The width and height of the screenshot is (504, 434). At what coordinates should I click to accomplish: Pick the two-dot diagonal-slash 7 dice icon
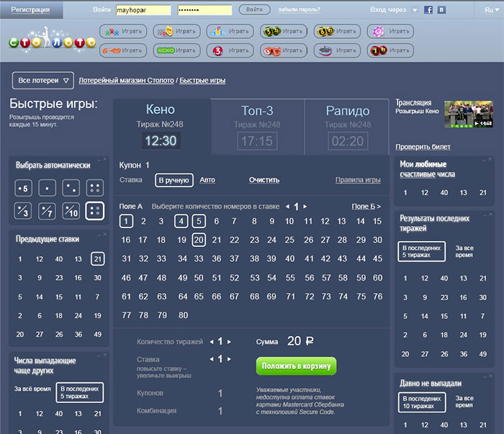pos(47,211)
